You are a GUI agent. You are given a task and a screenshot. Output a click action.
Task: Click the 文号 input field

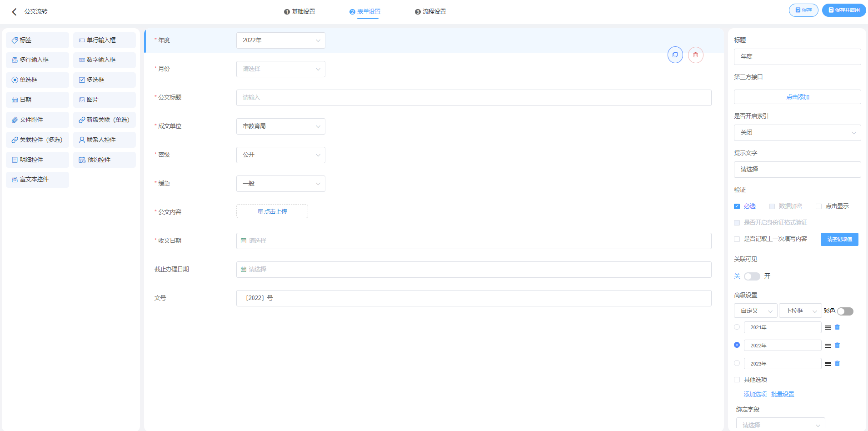tap(474, 298)
